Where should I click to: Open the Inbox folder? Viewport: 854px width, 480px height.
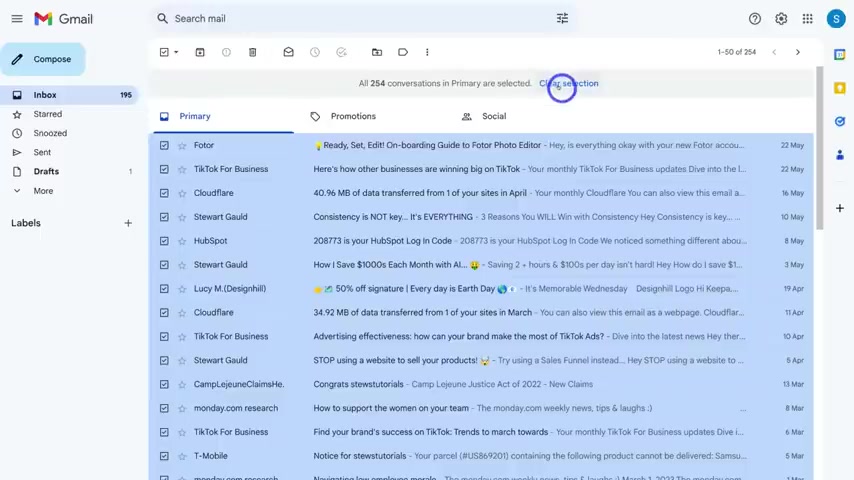click(69, 95)
